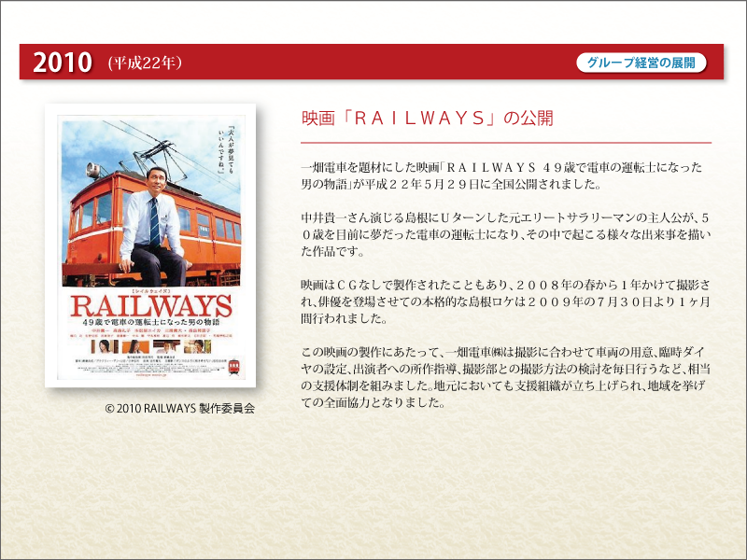
Task: Click the グループ経営の展開 button
Action: click(641, 63)
